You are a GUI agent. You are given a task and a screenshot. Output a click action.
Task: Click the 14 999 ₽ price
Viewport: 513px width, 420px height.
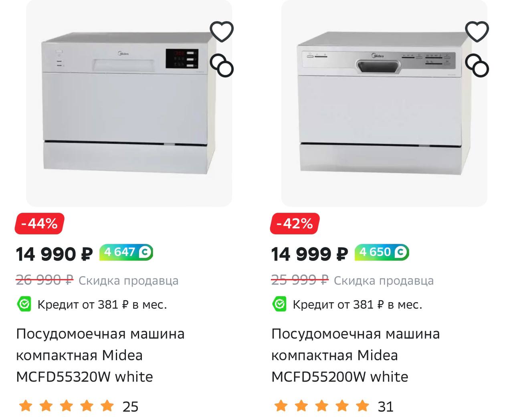[309, 254]
